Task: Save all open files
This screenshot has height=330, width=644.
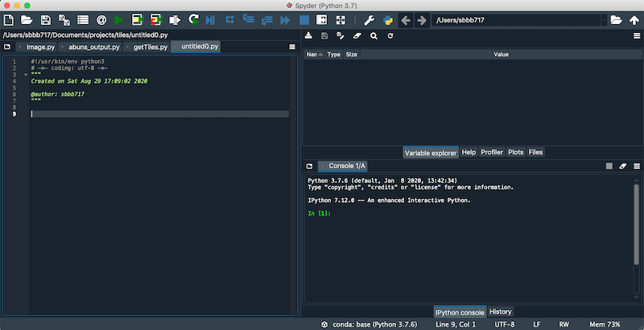Action: (64, 19)
